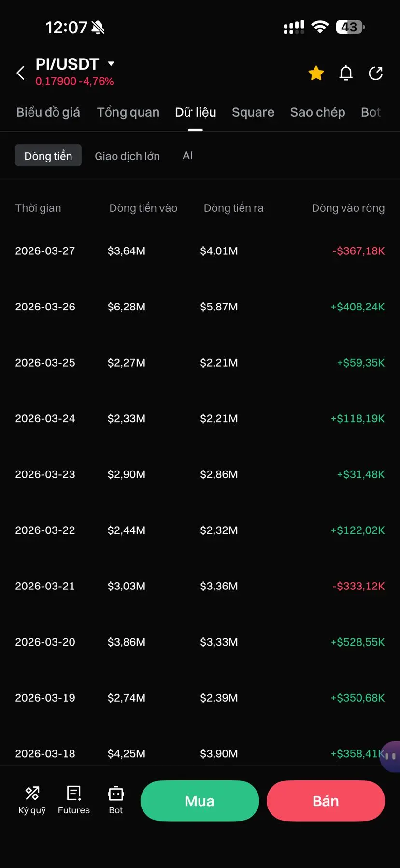Toggle the yellow favorite star
The height and width of the screenshot is (868, 400).
click(x=316, y=73)
